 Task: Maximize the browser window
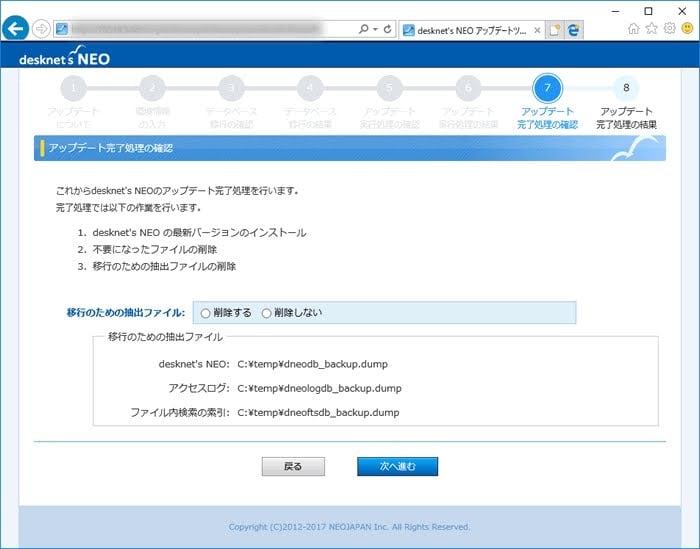coord(649,11)
